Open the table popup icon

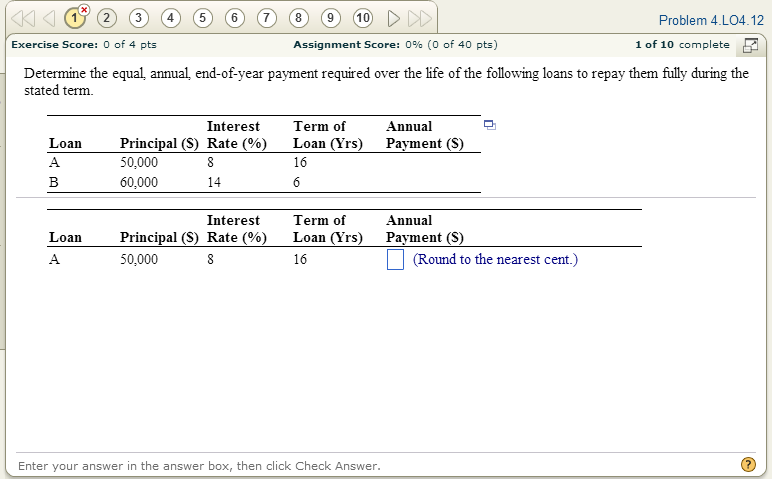point(489,125)
